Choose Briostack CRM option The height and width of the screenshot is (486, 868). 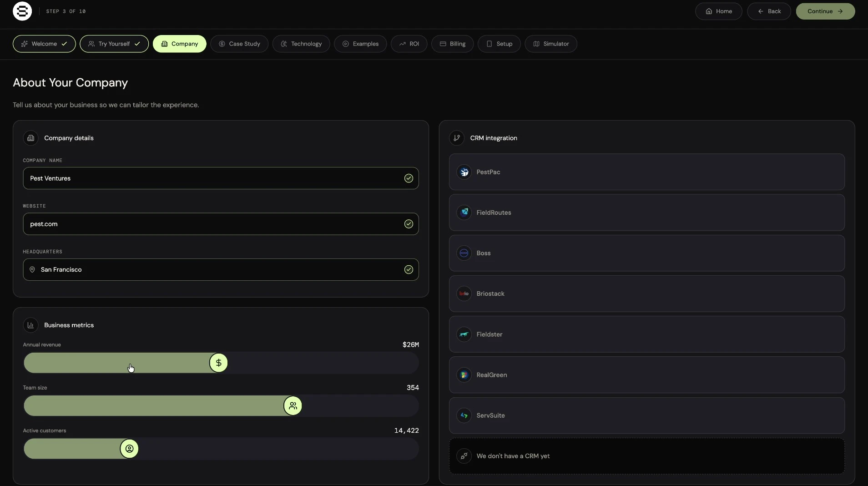click(x=646, y=294)
